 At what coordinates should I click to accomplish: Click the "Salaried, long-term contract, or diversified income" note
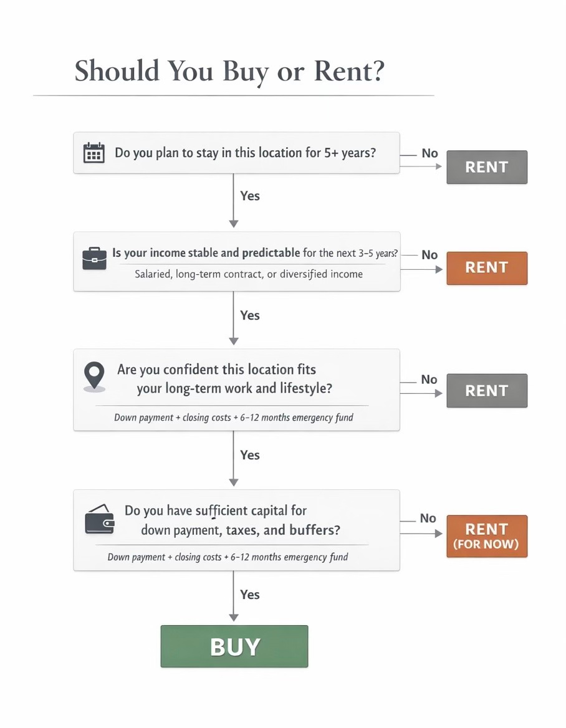click(249, 274)
